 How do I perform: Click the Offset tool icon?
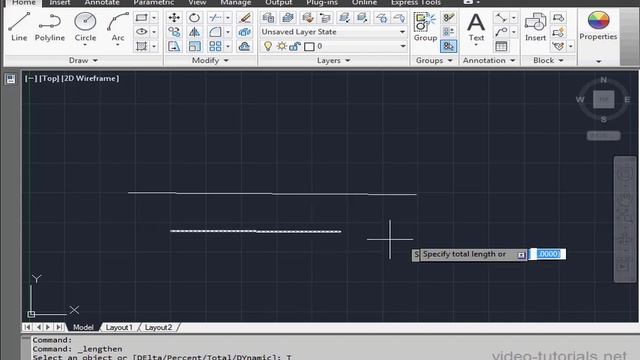[244, 46]
